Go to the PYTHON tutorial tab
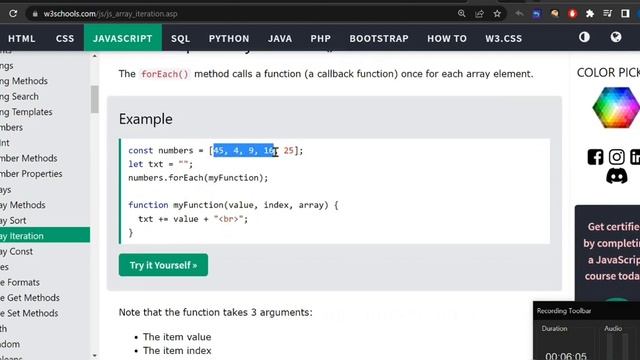The width and height of the screenshot is (640, 360). [229, 38]
